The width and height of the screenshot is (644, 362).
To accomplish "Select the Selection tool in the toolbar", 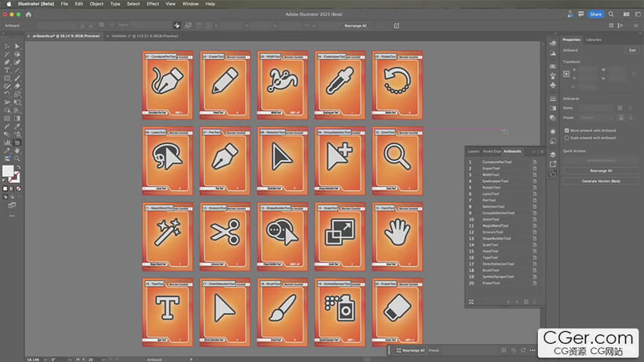I will (7, 46).
